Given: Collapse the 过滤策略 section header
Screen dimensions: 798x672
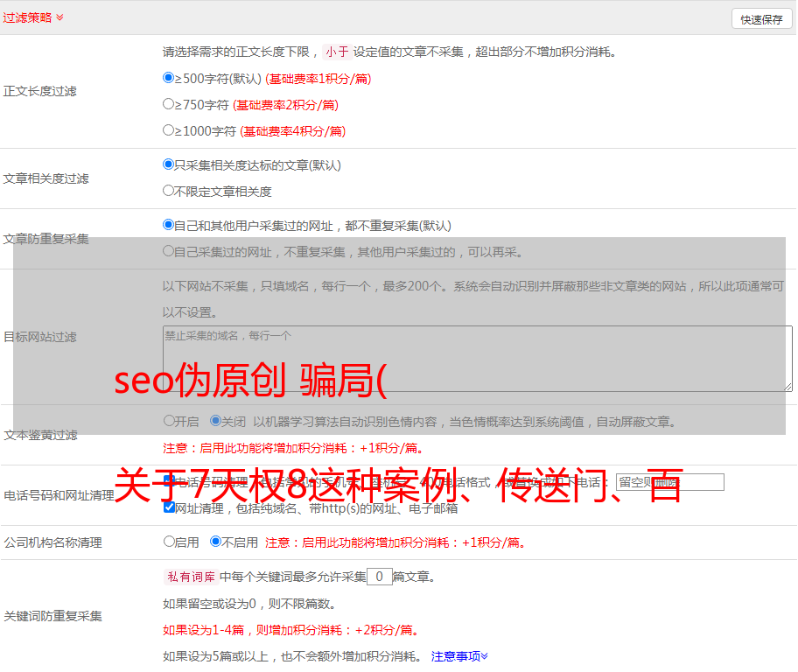Looking at the screenshot, I should click(x=33, y=17).
